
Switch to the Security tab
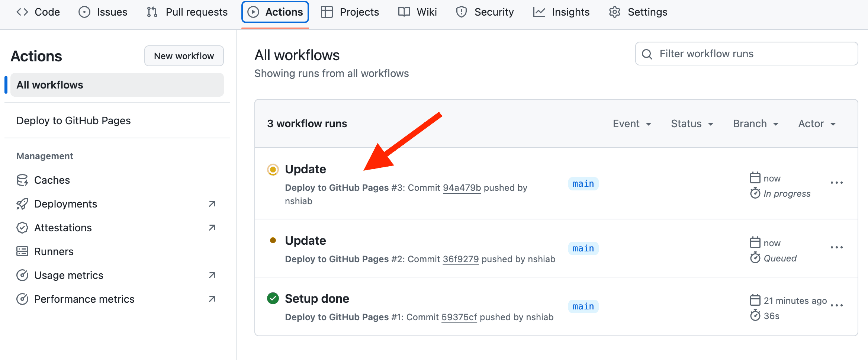(485, 12)
